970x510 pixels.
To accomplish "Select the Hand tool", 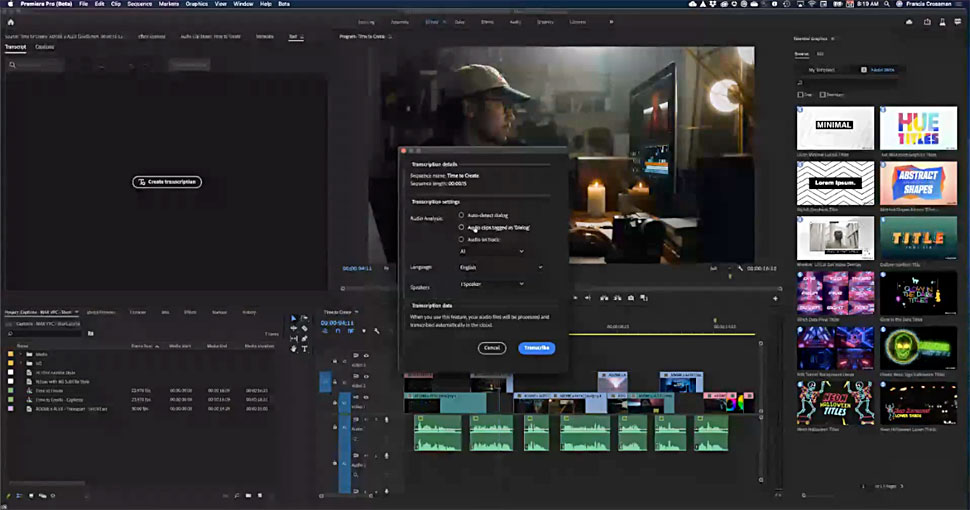I will (294, 349).
